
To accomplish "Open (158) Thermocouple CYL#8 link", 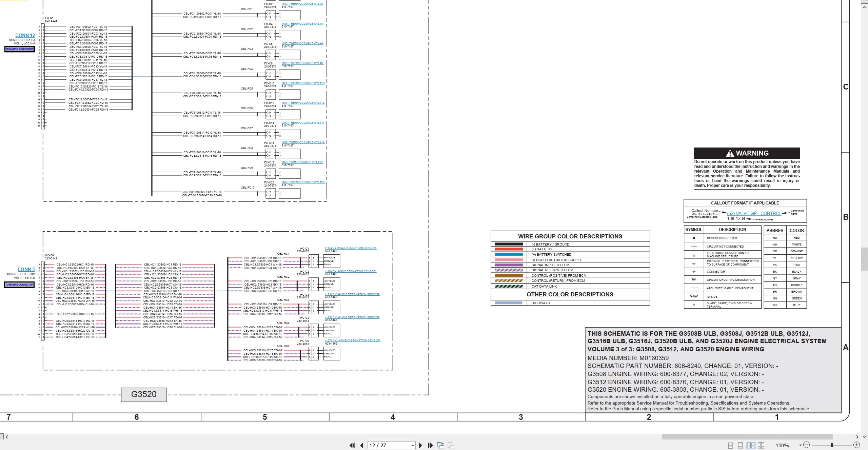I will click(x=302, y=63).
